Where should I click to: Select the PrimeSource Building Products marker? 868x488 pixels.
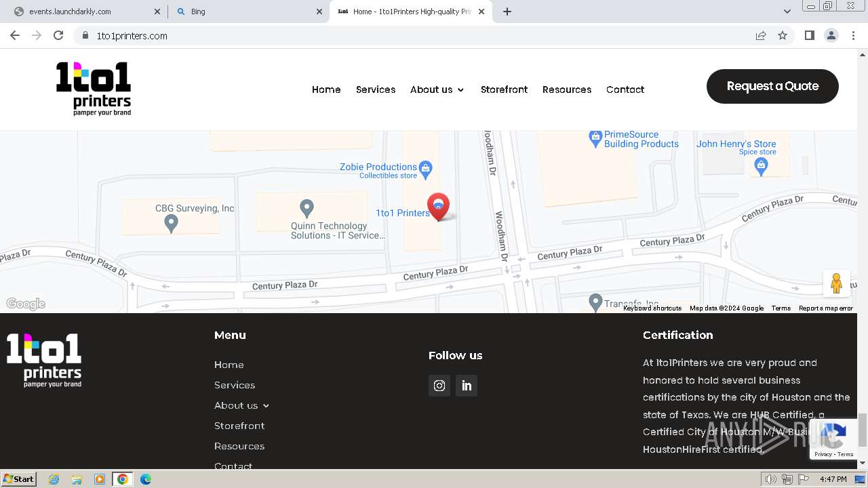pos(595,139)
